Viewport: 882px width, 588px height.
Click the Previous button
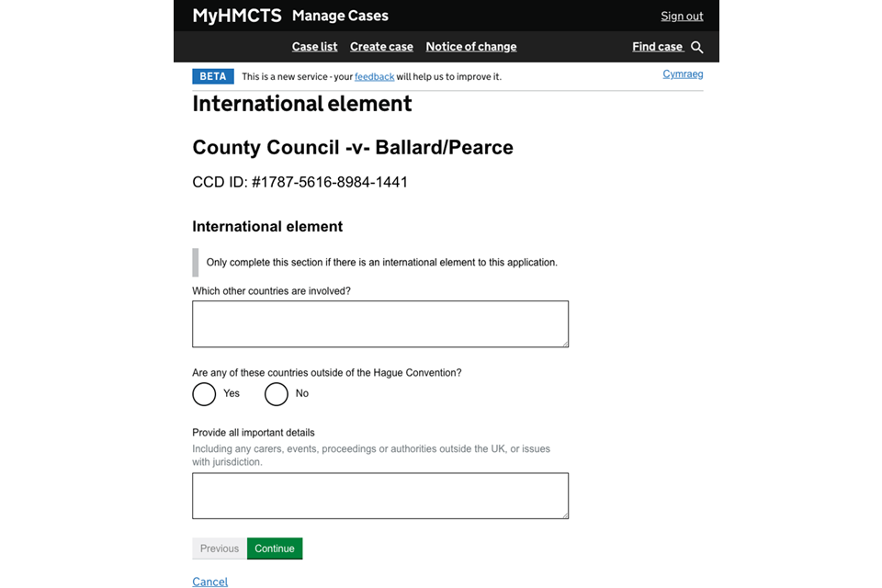220,548
